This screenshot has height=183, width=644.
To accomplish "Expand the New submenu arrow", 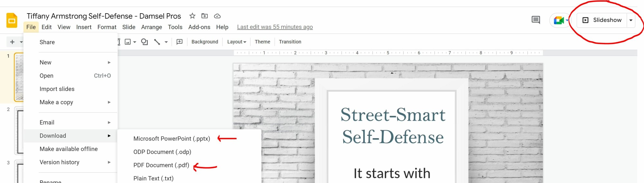I will (109, 62).
